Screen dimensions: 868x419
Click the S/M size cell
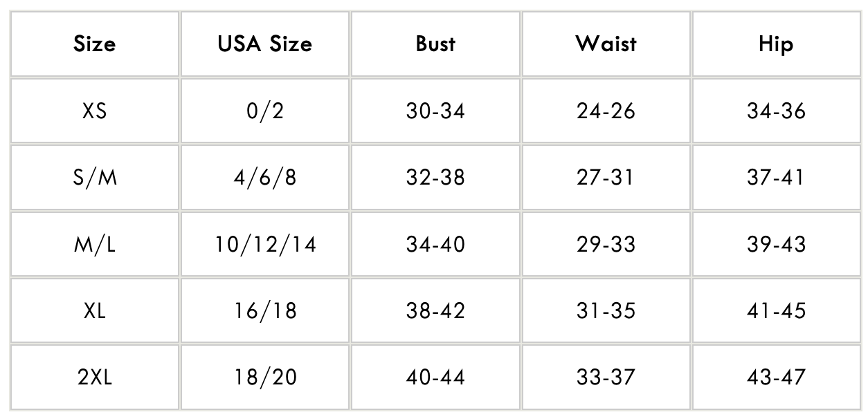tap(94, 178)
